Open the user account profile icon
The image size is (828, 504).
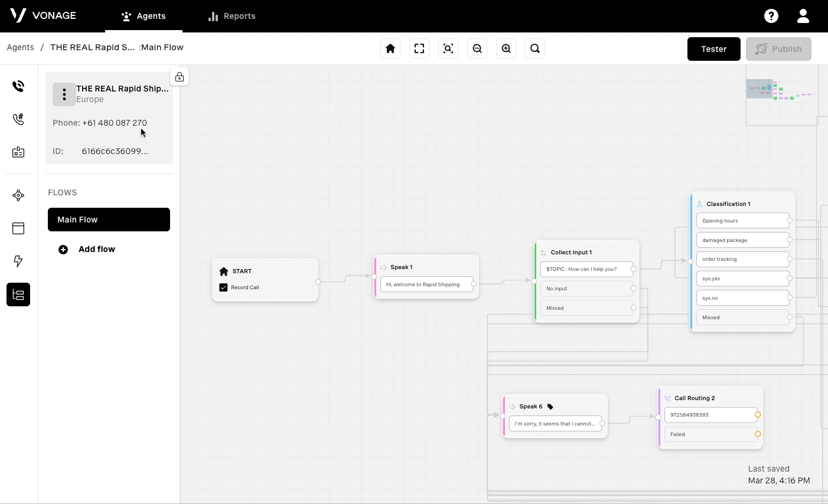[x=803, y=16]
